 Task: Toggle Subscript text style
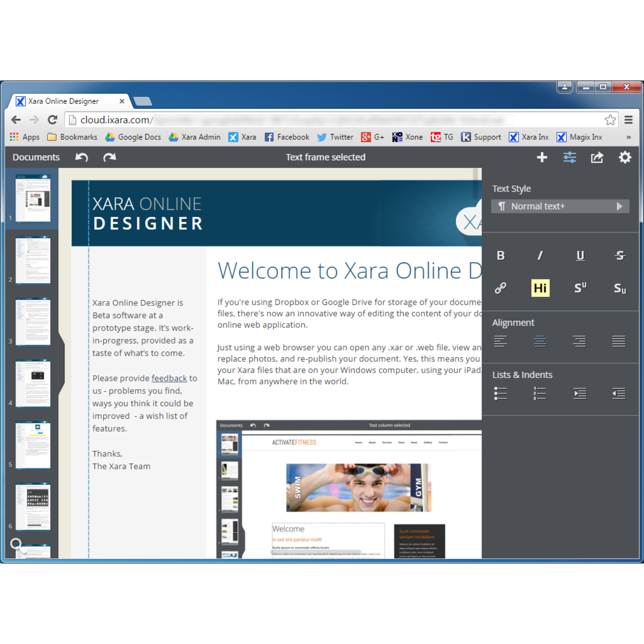tap(620, 288)
